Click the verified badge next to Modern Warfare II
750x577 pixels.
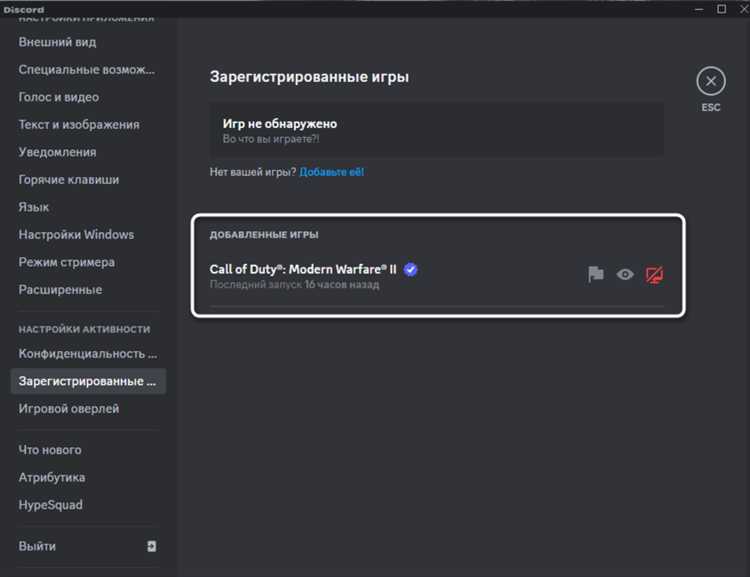point(410,270)
